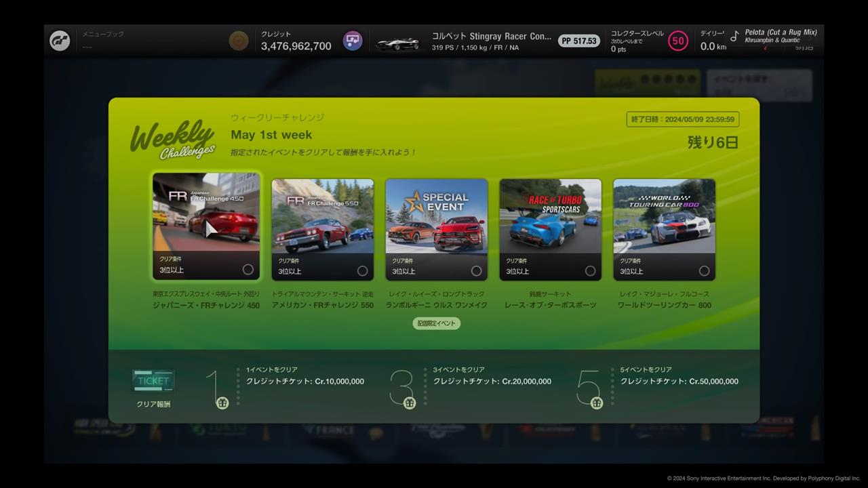Click the clear circle on FR Challenge 450
The image size is (868, 488).
248,270
